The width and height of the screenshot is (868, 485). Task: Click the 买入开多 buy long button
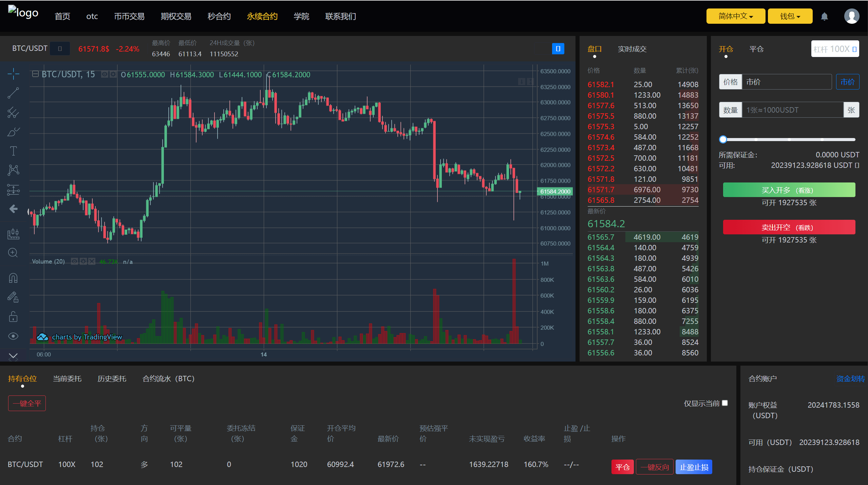[x=789, y=190]
